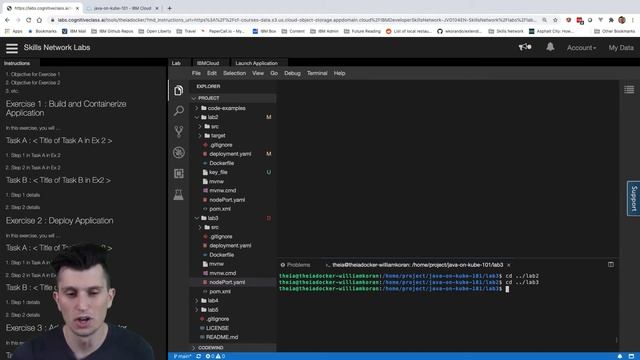Open the Go menu
This screenshot has width=640, height=360.
pos(274,73)
